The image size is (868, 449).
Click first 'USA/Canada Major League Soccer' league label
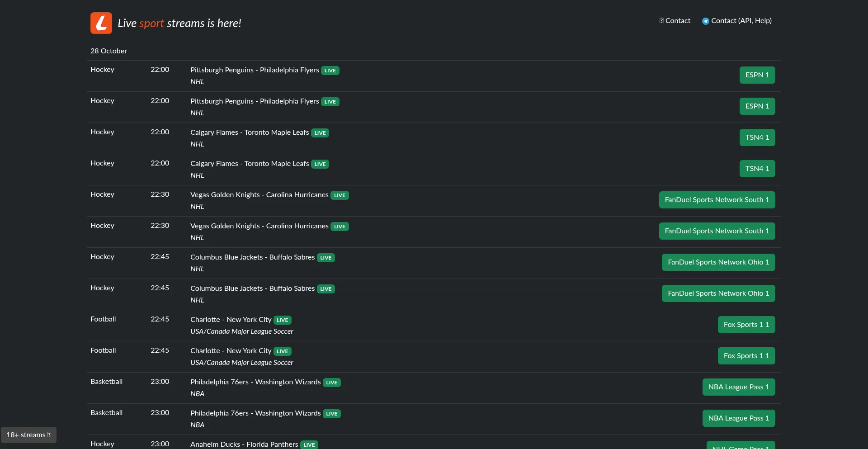click(242, 331)
